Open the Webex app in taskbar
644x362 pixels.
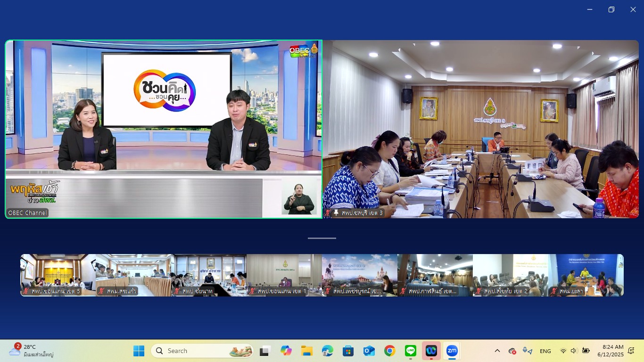point(431,351)
